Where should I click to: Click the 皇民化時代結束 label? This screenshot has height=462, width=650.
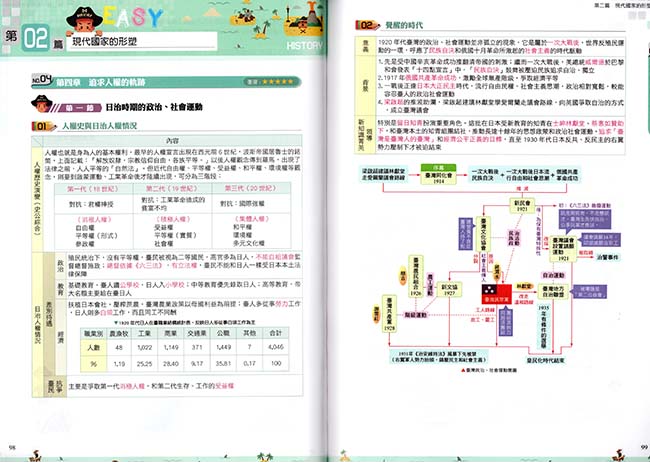click(x=545, y=361)
